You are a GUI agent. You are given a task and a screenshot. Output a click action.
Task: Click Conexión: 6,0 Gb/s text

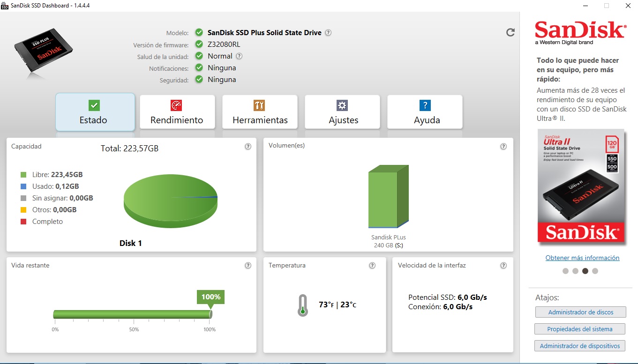coord(440,307)
